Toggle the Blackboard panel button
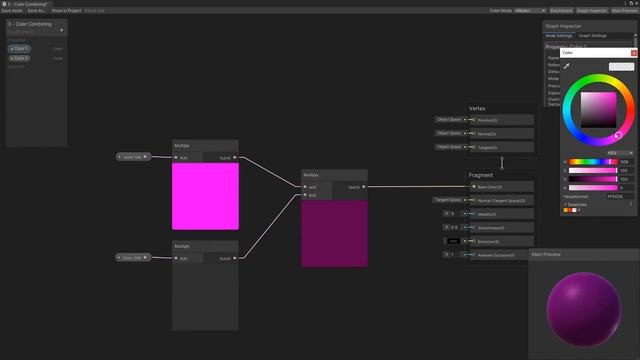Image resolution: width=640 pixels, height=360 pixels. 561,11
